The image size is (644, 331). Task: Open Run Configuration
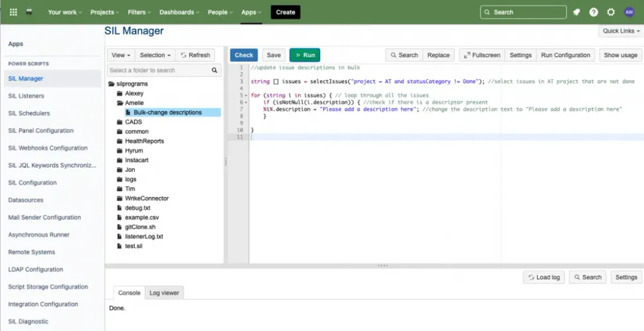point(565,55)
